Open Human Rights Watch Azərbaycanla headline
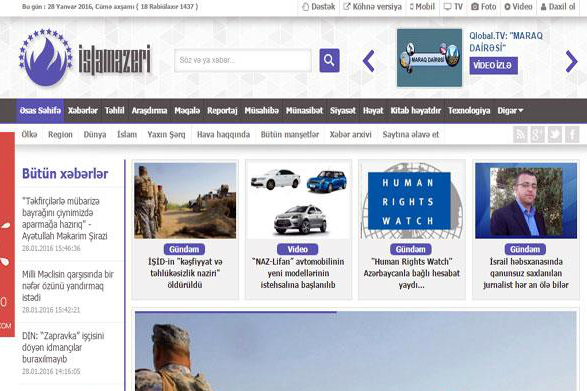587x391 pixels. coord(411,273)
